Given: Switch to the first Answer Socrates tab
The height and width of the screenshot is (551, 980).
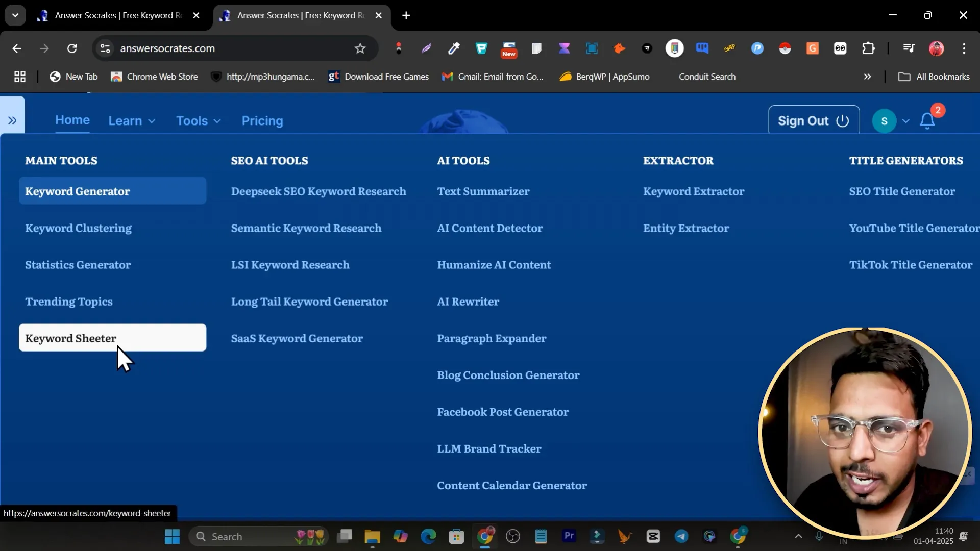Looking at the screenshot, I should 117,15.
